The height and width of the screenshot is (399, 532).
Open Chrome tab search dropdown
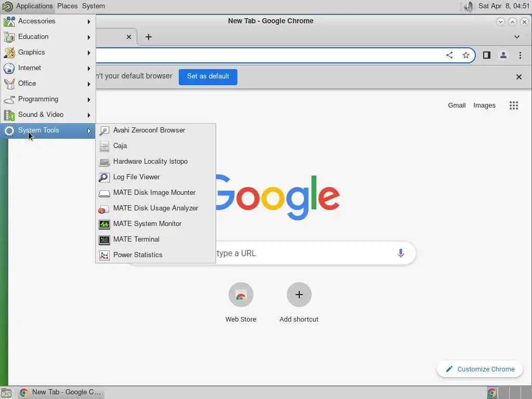tap(517, 37)
